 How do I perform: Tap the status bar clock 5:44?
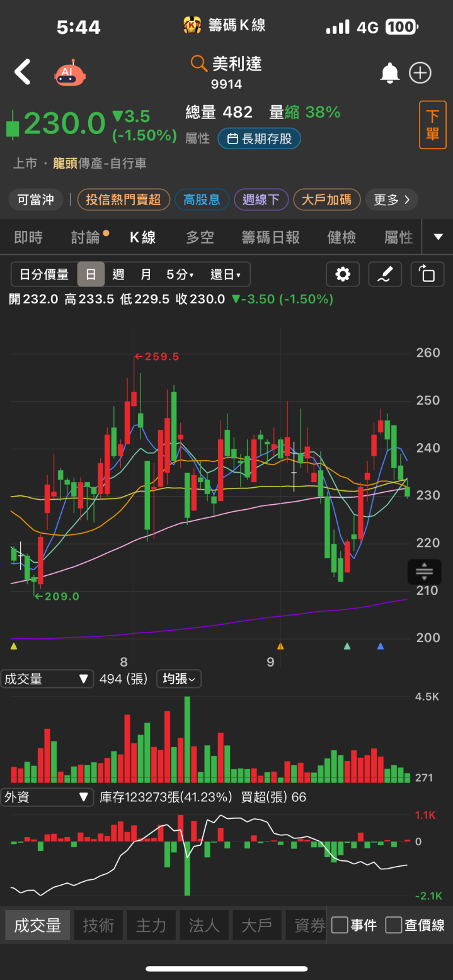coord(79,27)
